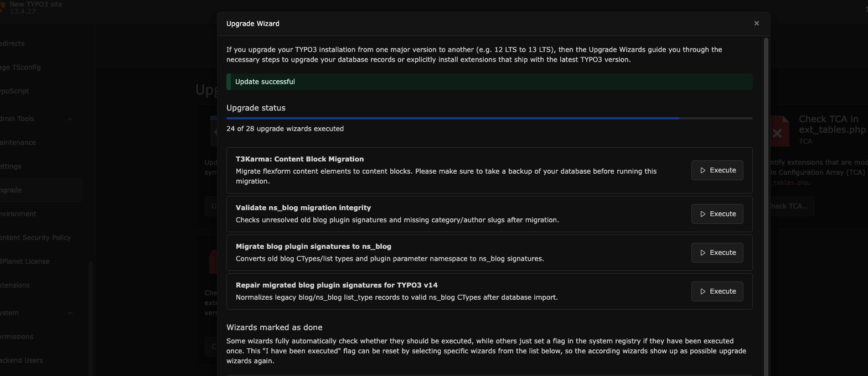Viewport: 868px width, 376px height.
Task: Open Settings module in sidebar
Action: coord(11,166)
